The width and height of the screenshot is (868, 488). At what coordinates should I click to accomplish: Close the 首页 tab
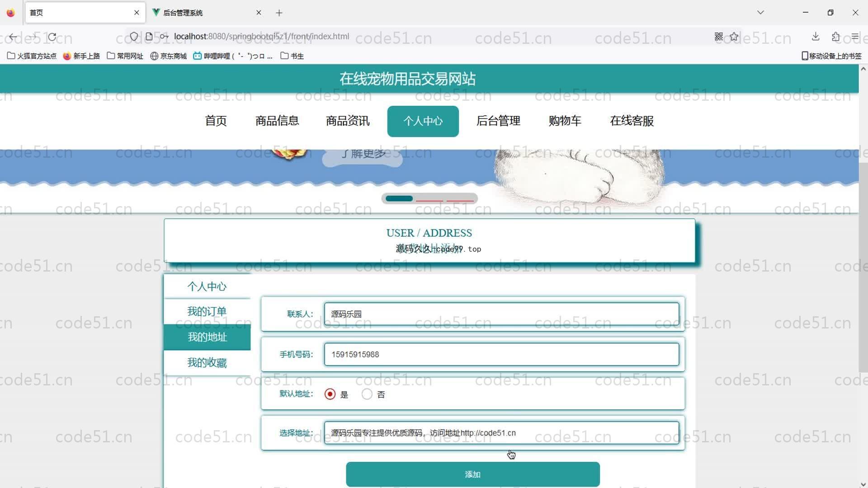(137, 13)
